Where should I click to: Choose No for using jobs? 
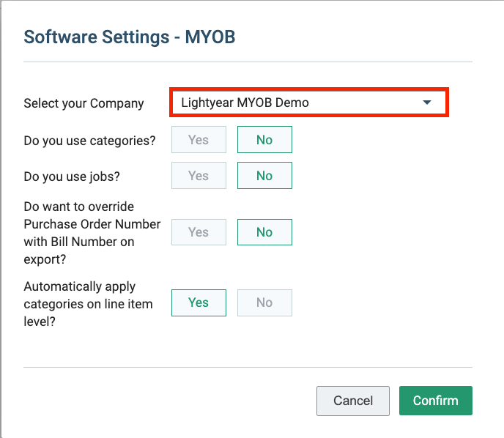click(264, 176)
